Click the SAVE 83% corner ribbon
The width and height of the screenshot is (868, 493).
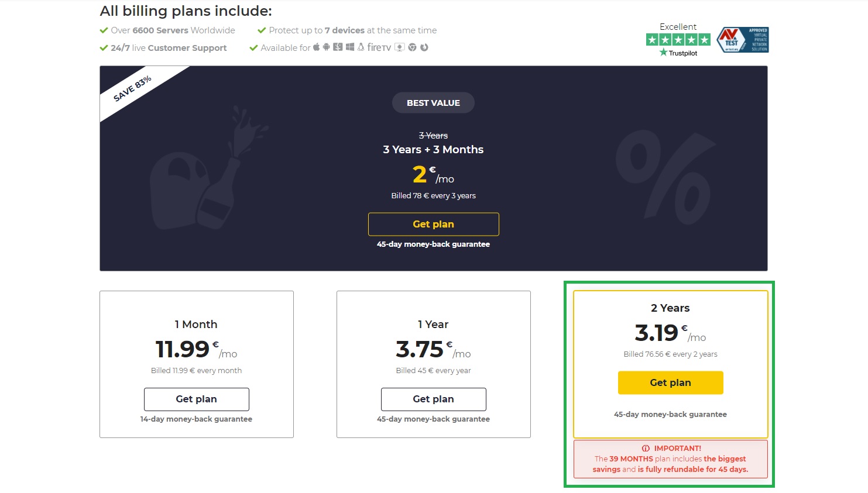pos(132,88)
